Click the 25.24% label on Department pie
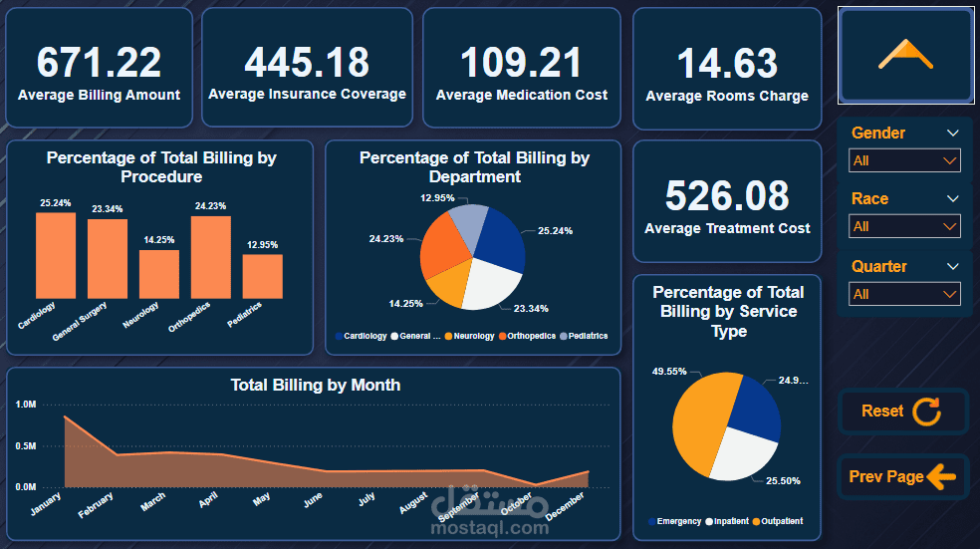The image size is (980, 549). [555, 231]
